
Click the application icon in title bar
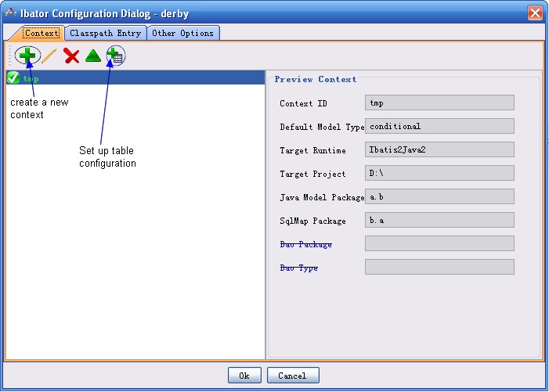[10, 13]
